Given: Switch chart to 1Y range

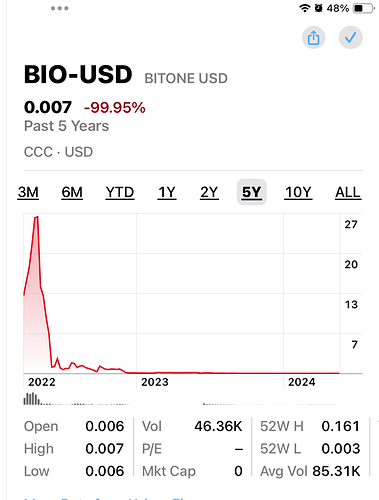Looking at the screenshot, I should (167, 192).
